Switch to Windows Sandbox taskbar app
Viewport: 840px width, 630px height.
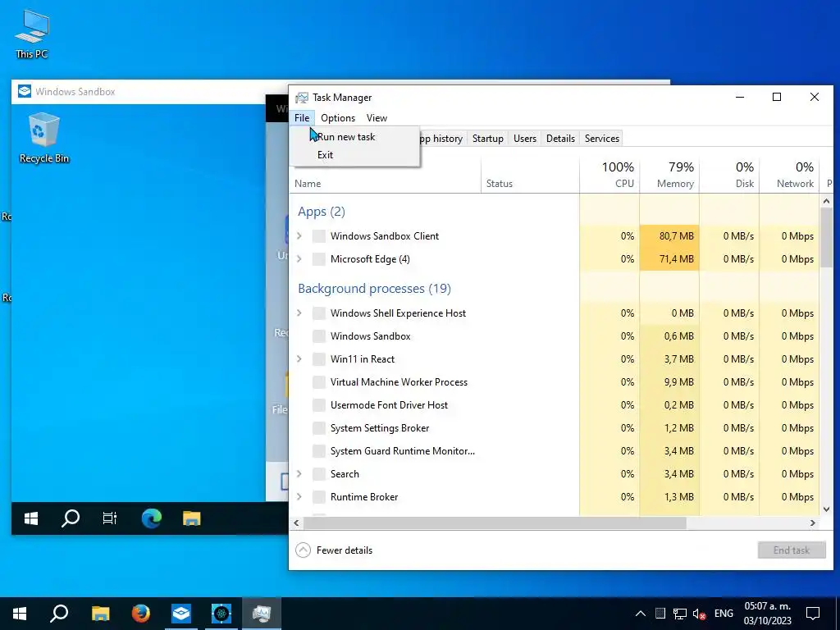181,614
